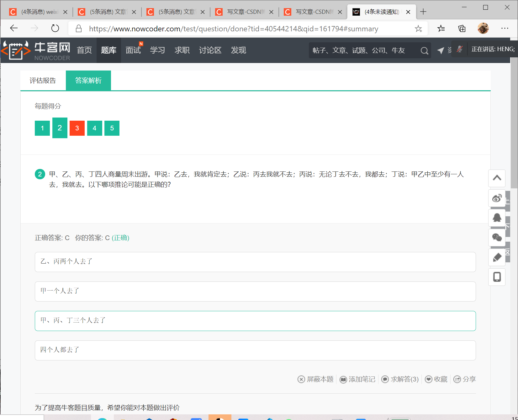This screenshot has height=420, width=518.
Task: Switch to the '(4条消息) weixi' tab
Action: click(x=38, y=12)
